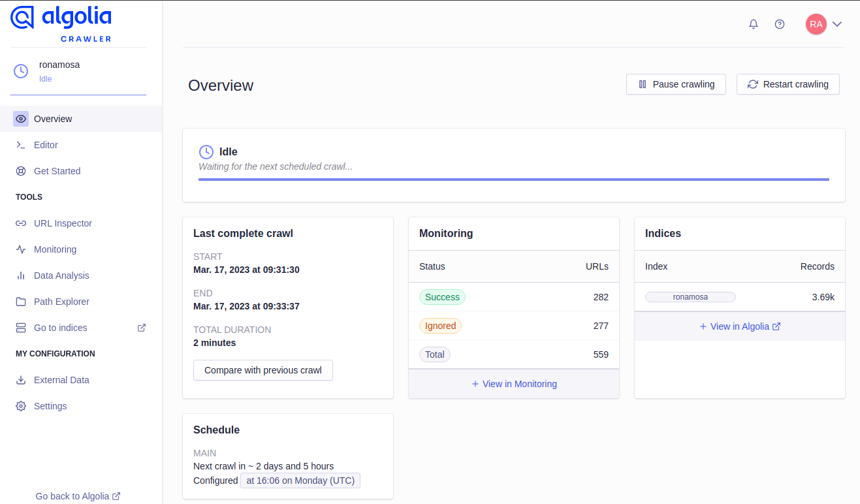Open Data Analysis via the bar chart icon
860x504 pixels.
coord(20,276)
